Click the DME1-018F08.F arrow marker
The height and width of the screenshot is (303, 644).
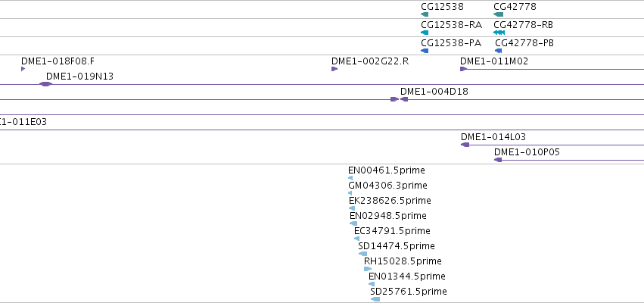(23, 69)
